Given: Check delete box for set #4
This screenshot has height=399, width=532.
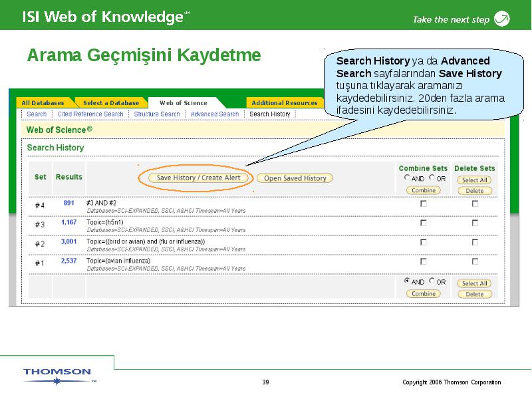Looking at the screenshot, I should [x=475, y=203].
